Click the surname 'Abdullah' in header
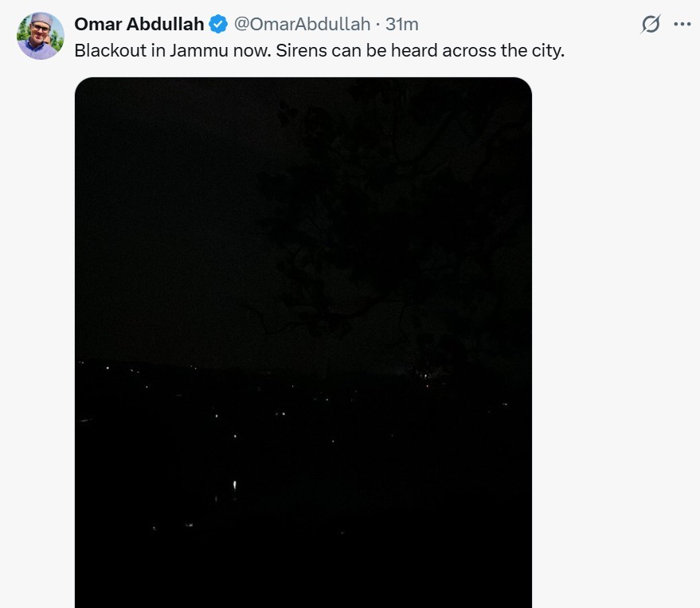 pos(165,24)
